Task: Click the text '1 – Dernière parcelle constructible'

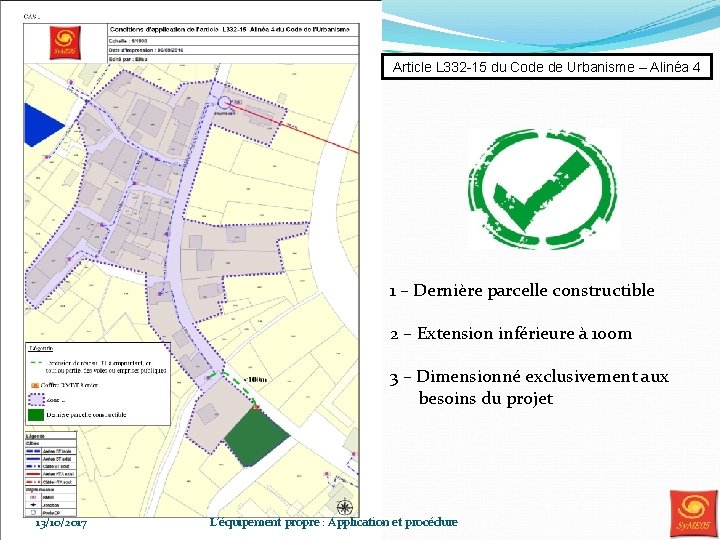Action: [x=522, y=291]
